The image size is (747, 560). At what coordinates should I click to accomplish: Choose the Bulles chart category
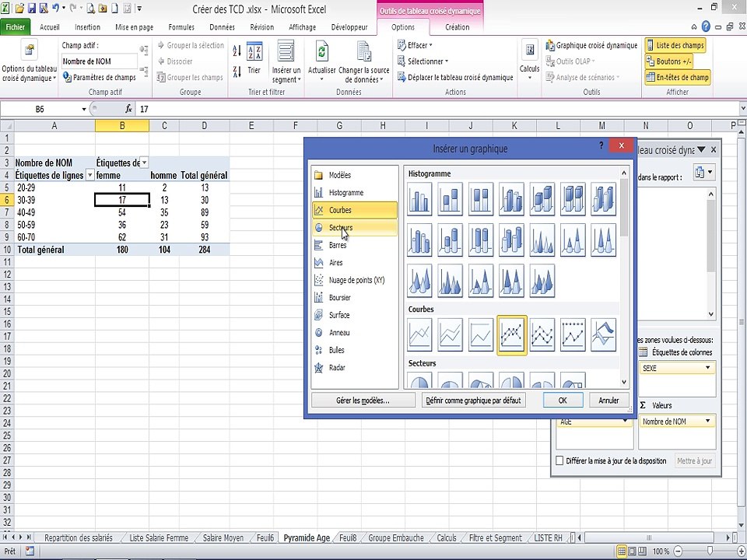[355, 350]
